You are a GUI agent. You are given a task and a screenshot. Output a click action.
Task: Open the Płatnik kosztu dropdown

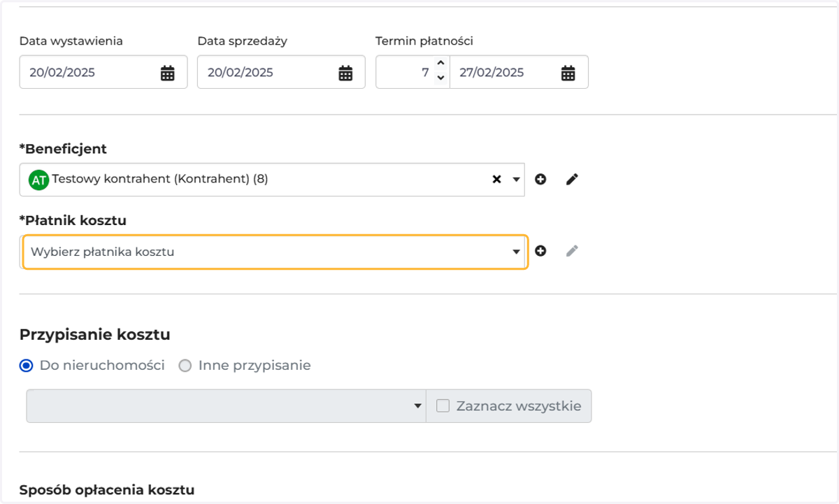(x=275, y=252)
